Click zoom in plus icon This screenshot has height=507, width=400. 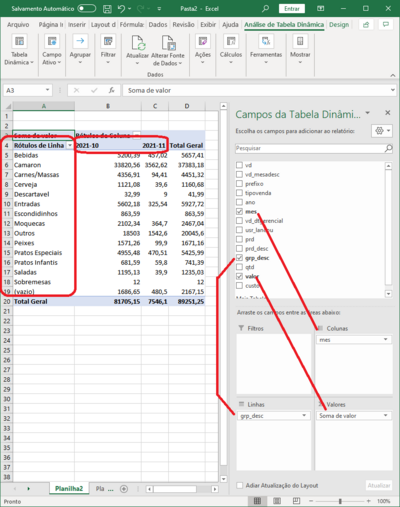pyautogui.click(x=369, y=501)
